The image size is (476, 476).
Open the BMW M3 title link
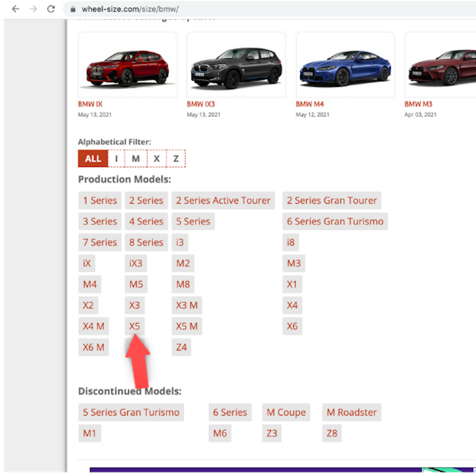pos(418,104)
